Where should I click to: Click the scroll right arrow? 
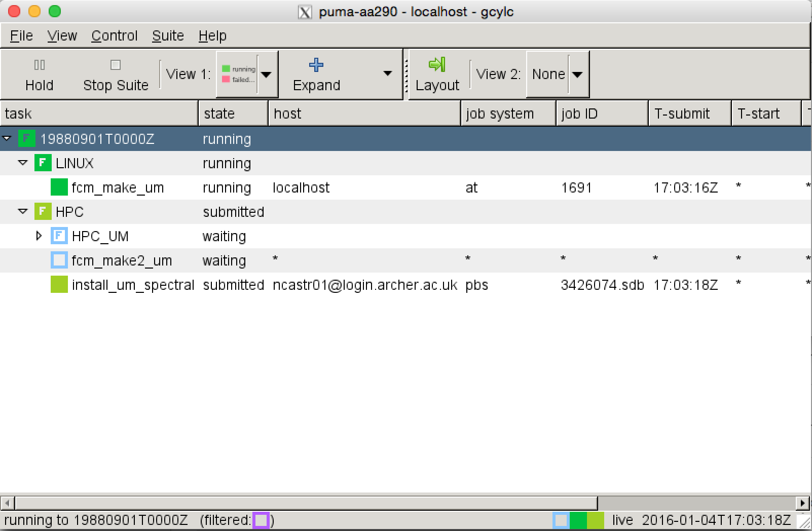click(x=802, y=503)
